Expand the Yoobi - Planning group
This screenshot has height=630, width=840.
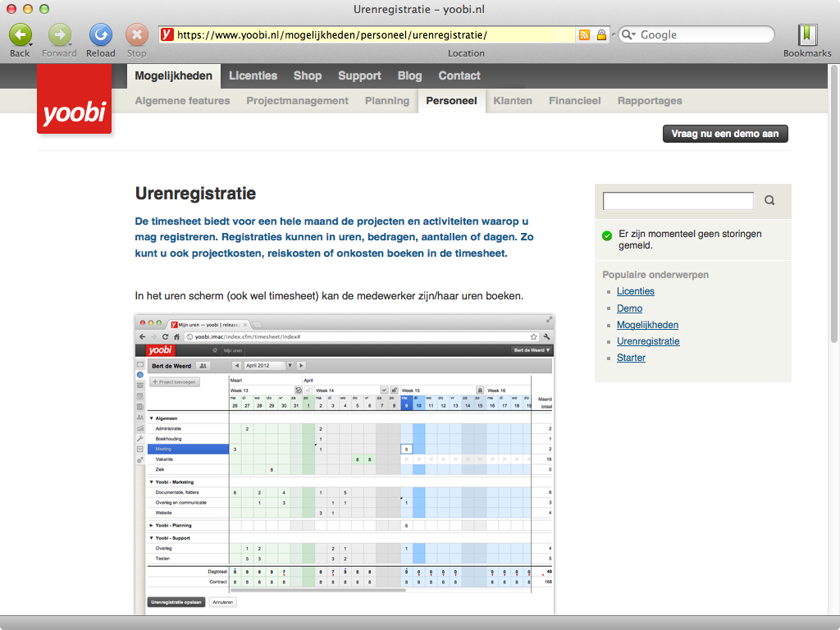click(x=151, y=526)
